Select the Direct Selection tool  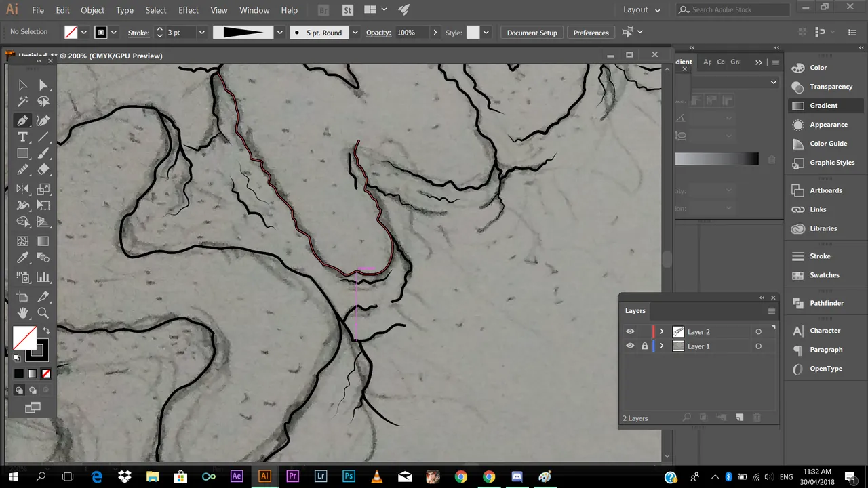coord(43,85)
